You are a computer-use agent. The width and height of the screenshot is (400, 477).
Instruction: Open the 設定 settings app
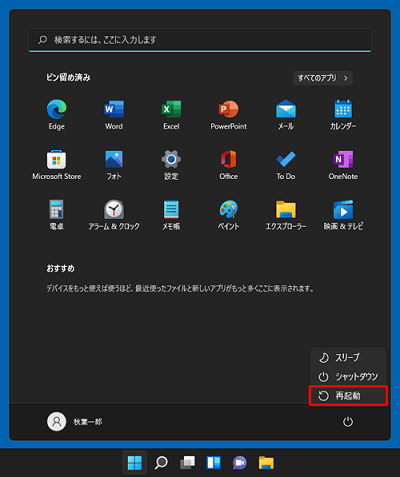pos(171,165)
